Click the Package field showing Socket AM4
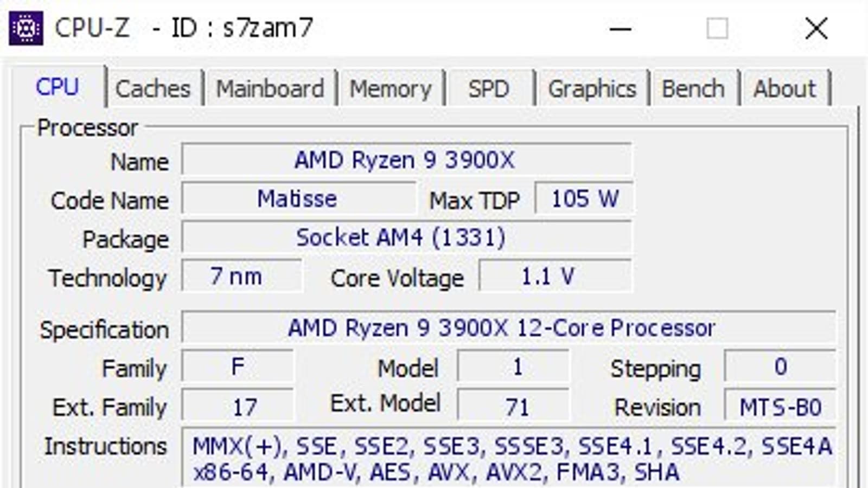This screenshot has width=868, height=488. click(406, 237)
